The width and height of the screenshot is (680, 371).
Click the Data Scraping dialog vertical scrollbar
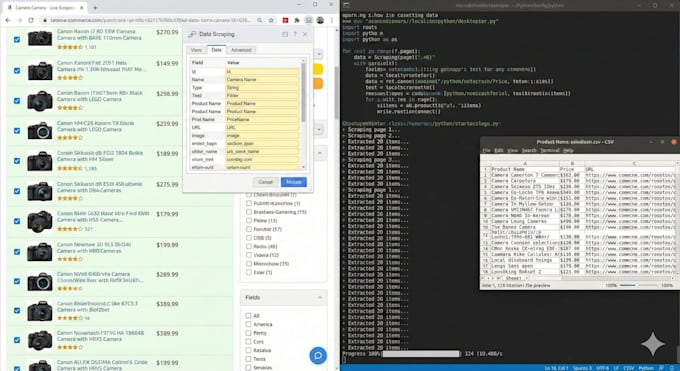point(303,93)
